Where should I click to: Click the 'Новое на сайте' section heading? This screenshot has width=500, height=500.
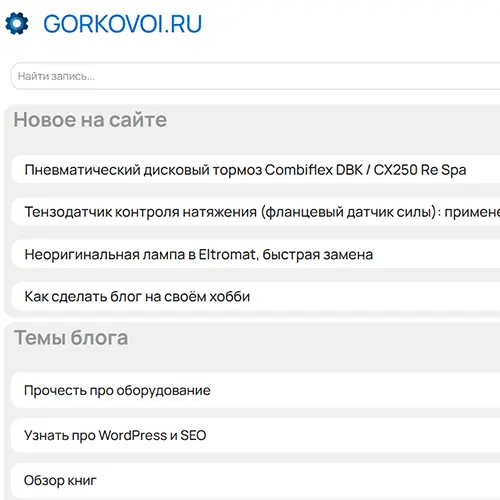[x=90, y=120]
